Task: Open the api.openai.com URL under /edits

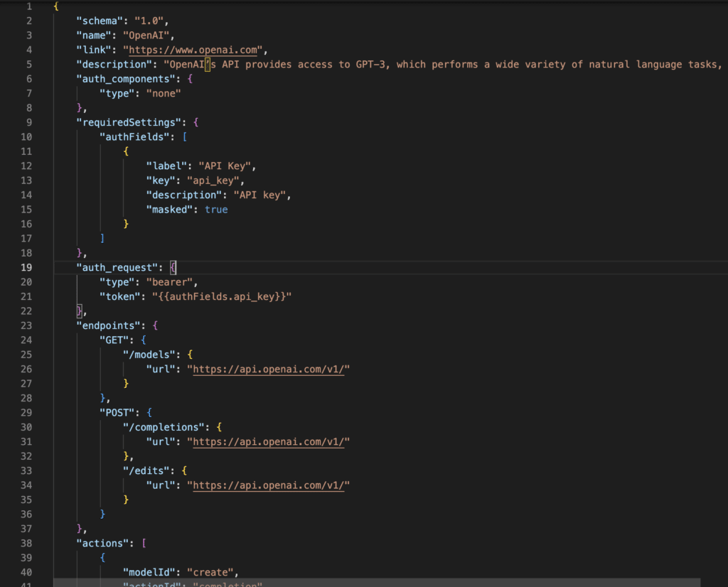Action: pyautogui.click(x=268, y=485)
